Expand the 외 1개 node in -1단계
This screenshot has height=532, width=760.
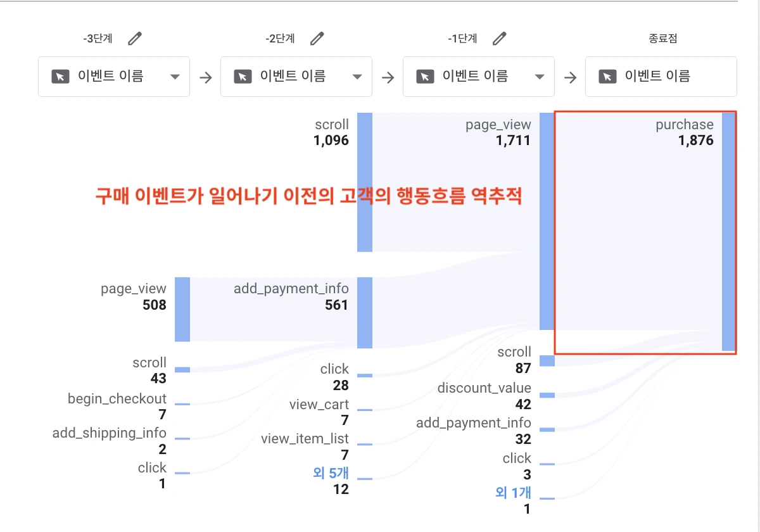pos(513,492)
